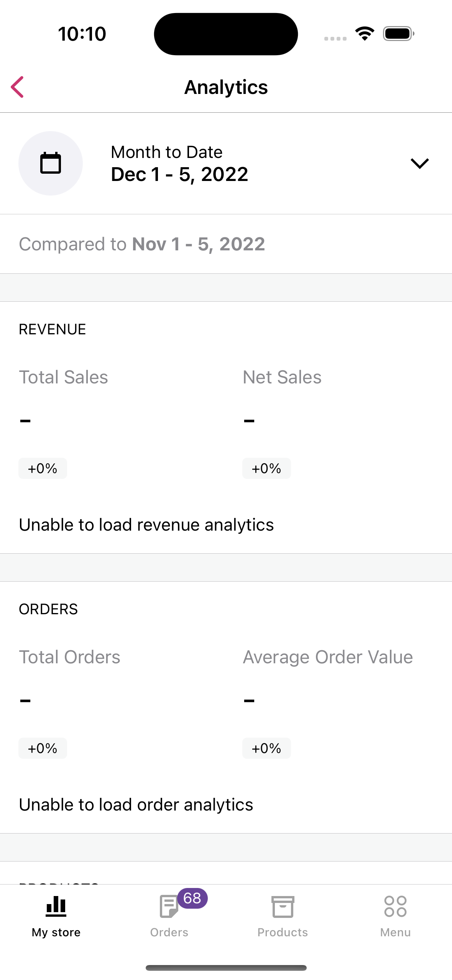This screenshot has height=980, width=452.
Task: Open the Month to Date selector
Action: (166, 152)
